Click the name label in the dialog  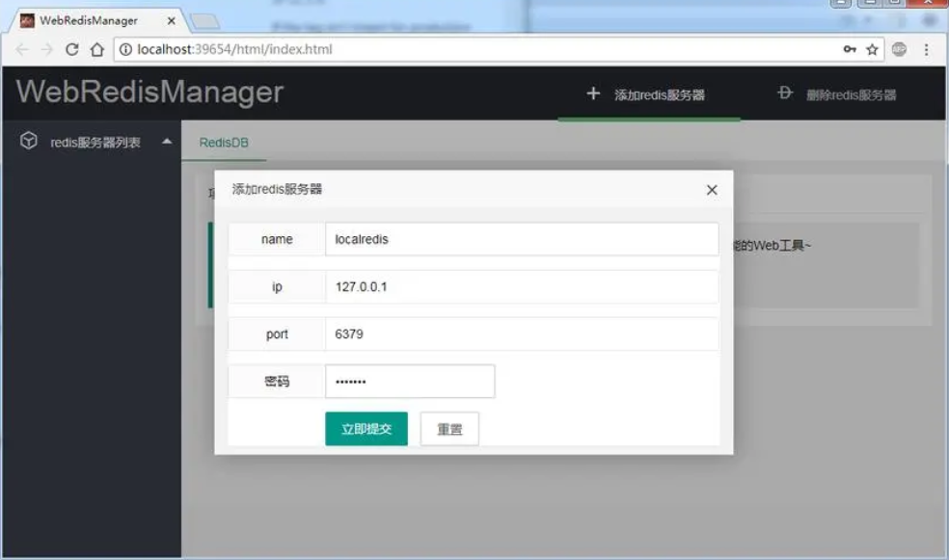(x=277, y=239)
